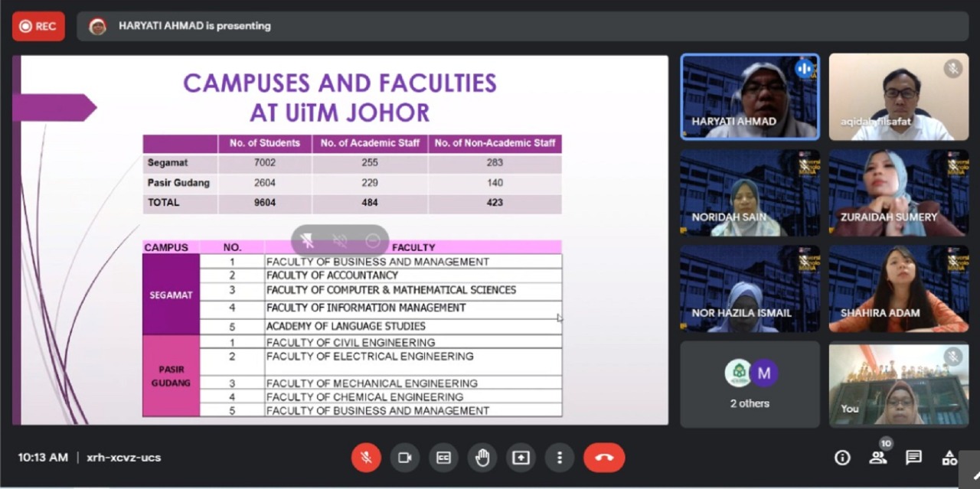Click the Present now screen-share icon
The image size is (980, 489).
[x=521, y=458]
